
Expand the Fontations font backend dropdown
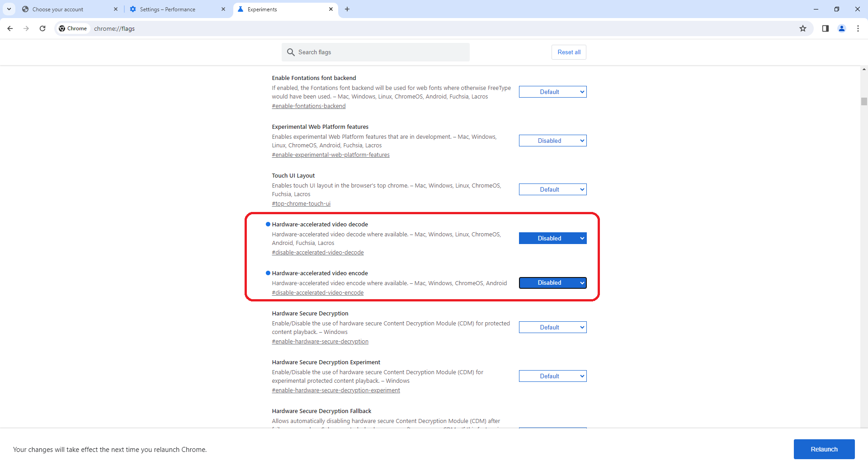point(552,92)
